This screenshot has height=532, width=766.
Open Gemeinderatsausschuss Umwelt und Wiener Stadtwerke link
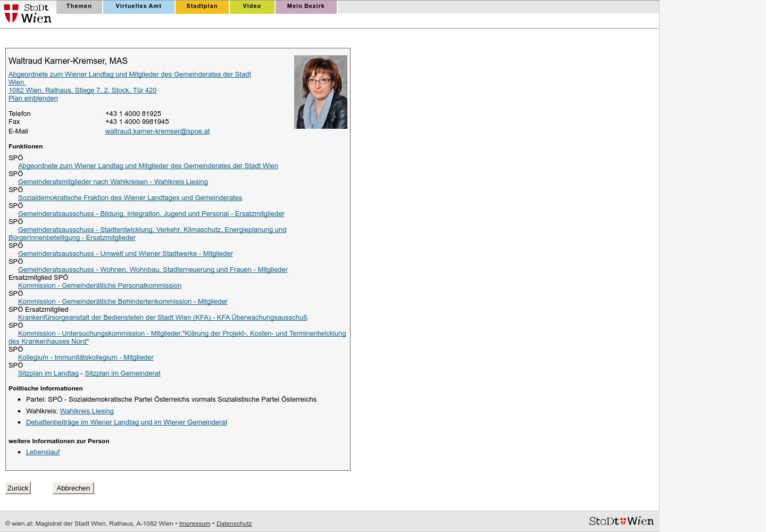click(x=126, y=254)
